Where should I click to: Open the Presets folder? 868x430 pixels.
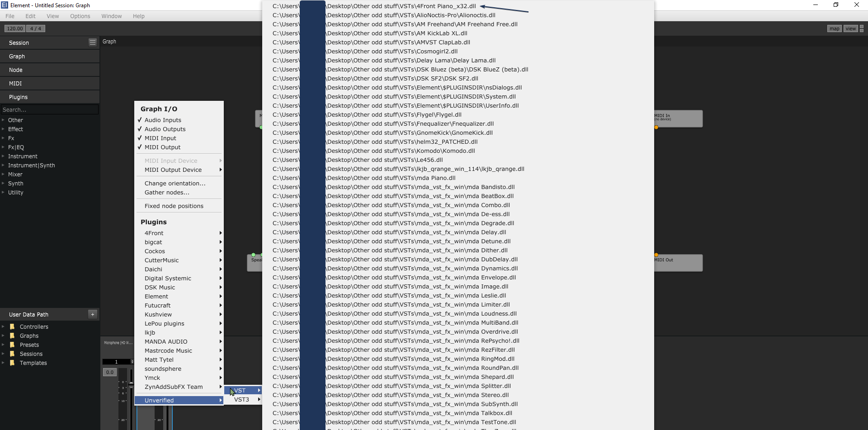[x=29, y=345]
